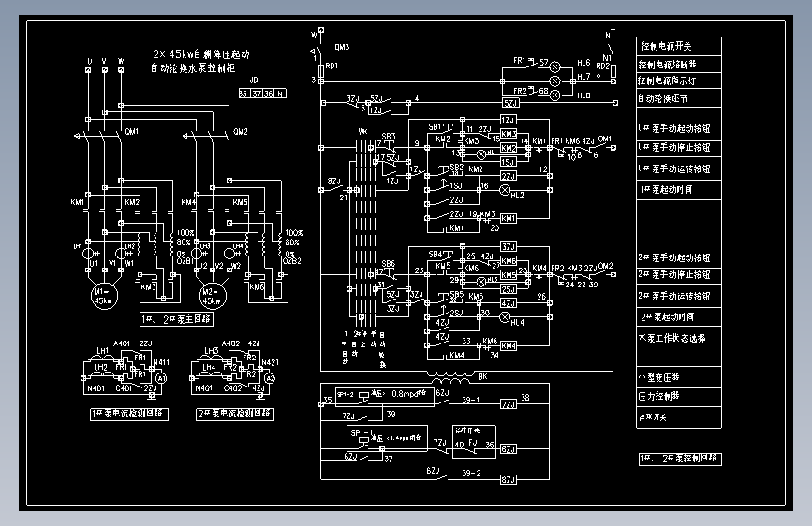
Task: Click the RD1 fuse symbol
Action: click(x=321, y=69)
